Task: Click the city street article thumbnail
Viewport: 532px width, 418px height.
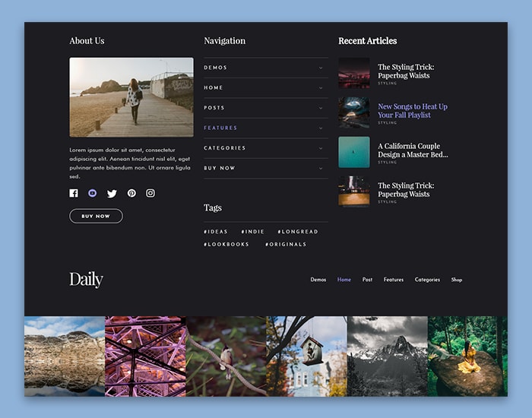Action: click(x=354, y=192)
